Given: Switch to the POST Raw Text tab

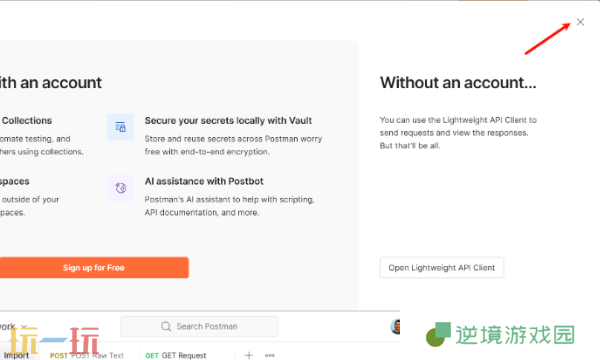Looking at the screenshot, I should [x=87, y=355].
